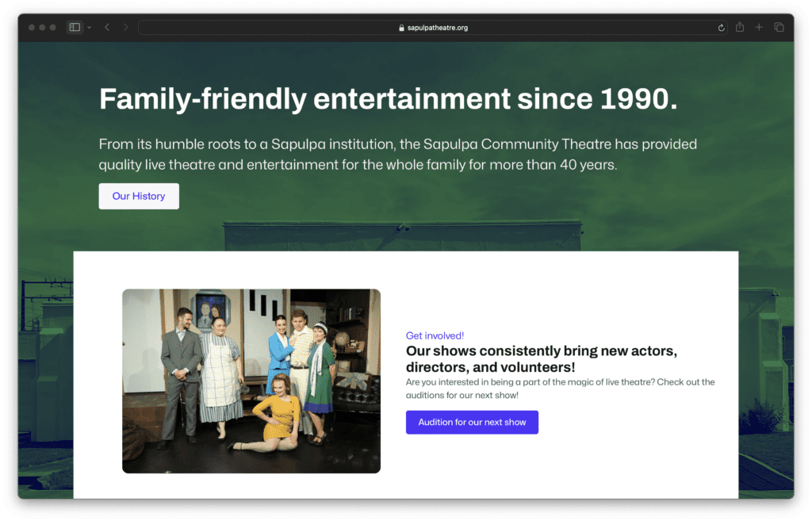This screenshot has height=521, width=812.
Task: Click the Our shows consistently bring heading
Action: coord(541,358)
